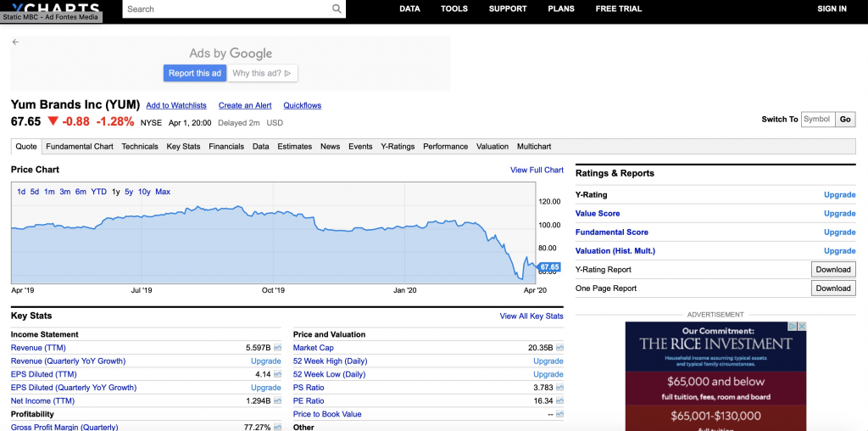
Task: Open the Performance tab
Action: 446,147
